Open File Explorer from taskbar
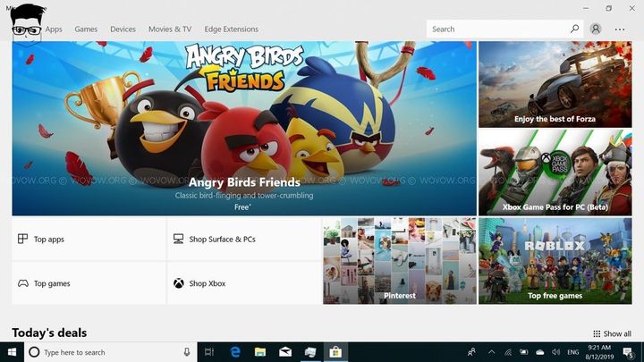 click(260, 352)
